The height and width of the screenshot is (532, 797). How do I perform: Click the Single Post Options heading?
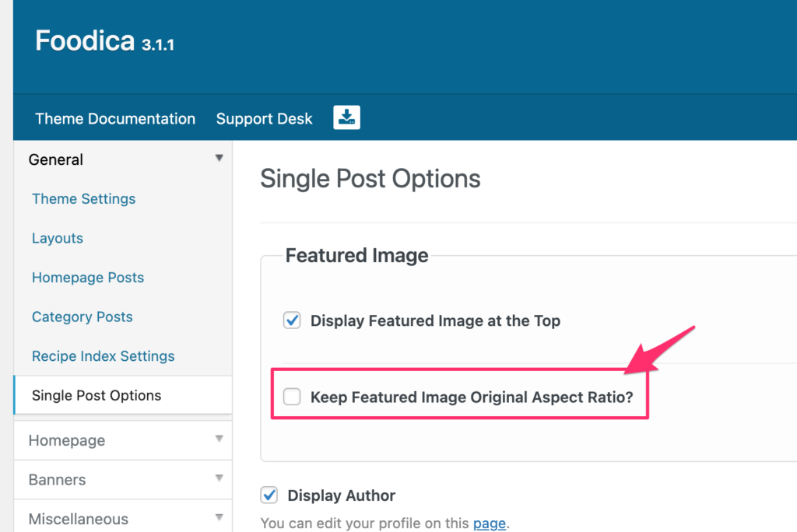(370, 179)
